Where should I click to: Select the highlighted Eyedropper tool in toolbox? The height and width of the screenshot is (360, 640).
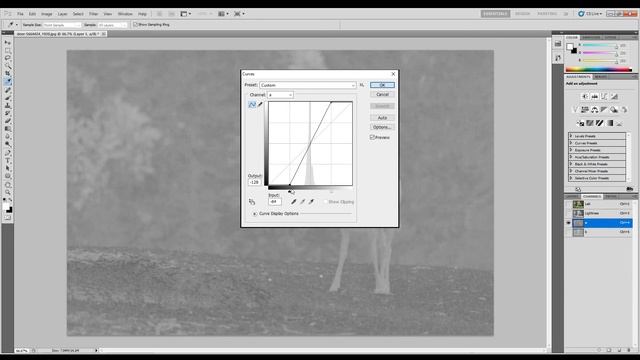tap(8, 82)
